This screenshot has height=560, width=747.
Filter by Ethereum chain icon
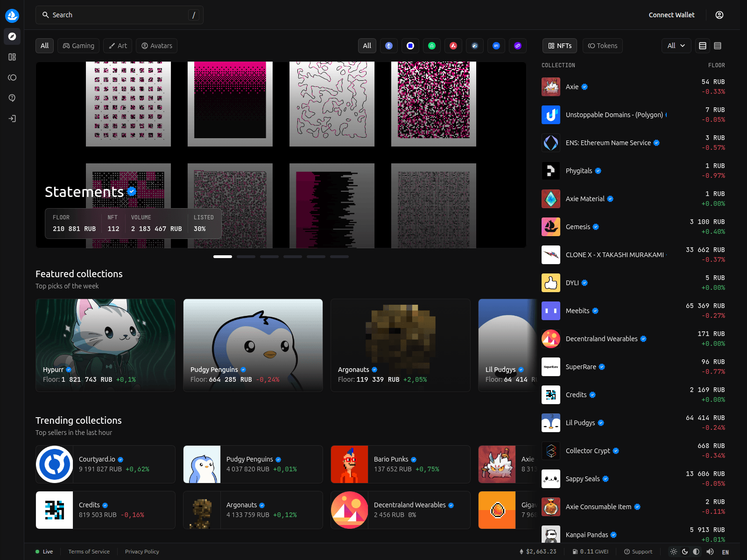pyautogui.click(x=389, y=46)
